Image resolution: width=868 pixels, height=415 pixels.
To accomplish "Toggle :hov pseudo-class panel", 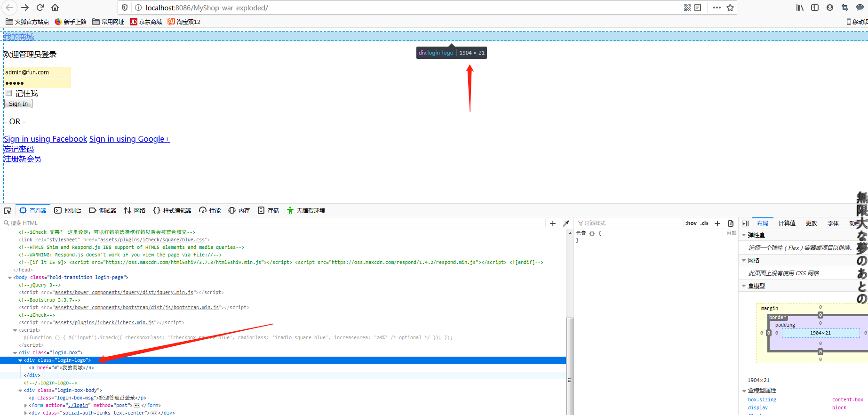I will point(691,223).
